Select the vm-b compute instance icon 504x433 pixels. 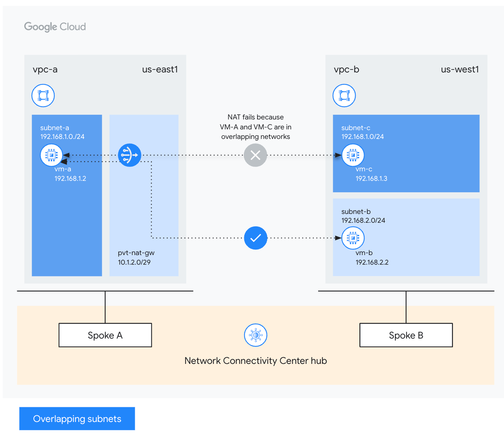click(353, 238)
